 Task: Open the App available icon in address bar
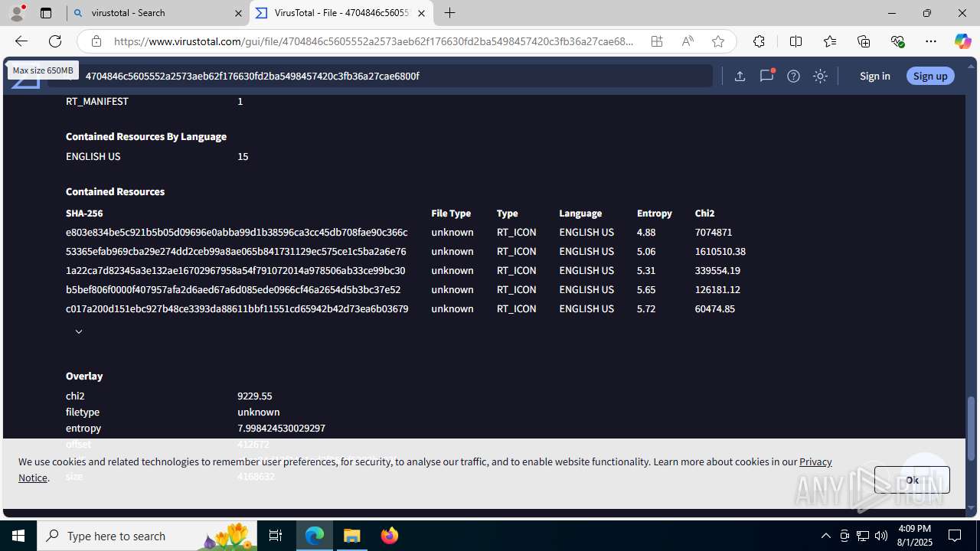pyautogui.click(x=657, y=41)
